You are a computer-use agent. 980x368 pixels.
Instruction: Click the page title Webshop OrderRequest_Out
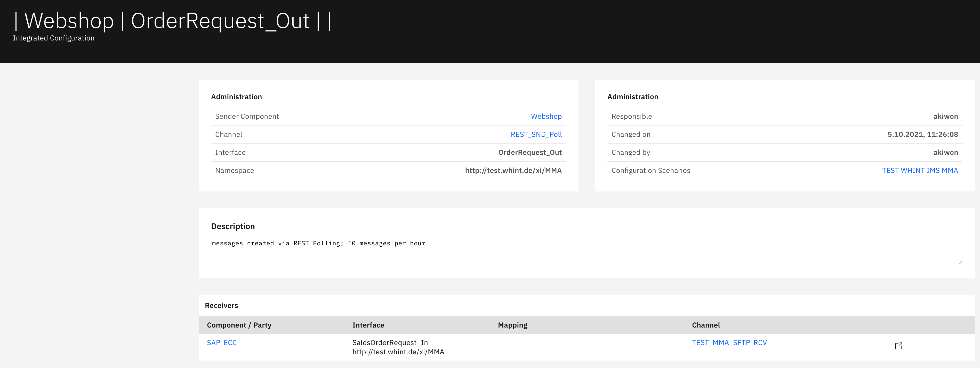click(x=172, y=21)
